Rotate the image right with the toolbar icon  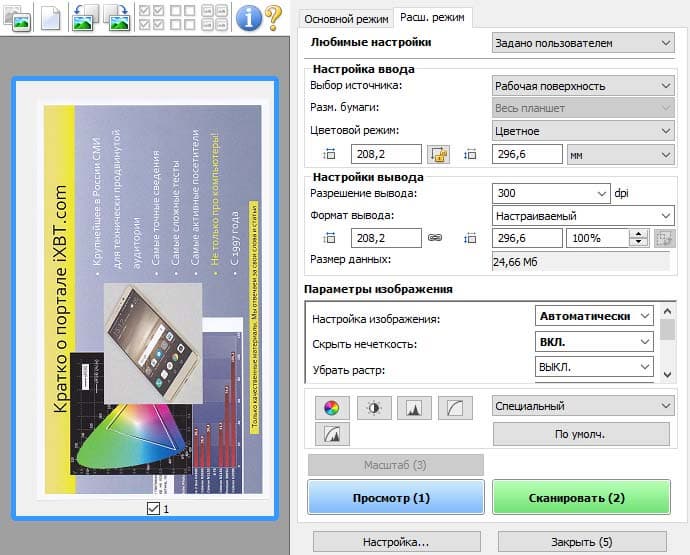(117, 18)
